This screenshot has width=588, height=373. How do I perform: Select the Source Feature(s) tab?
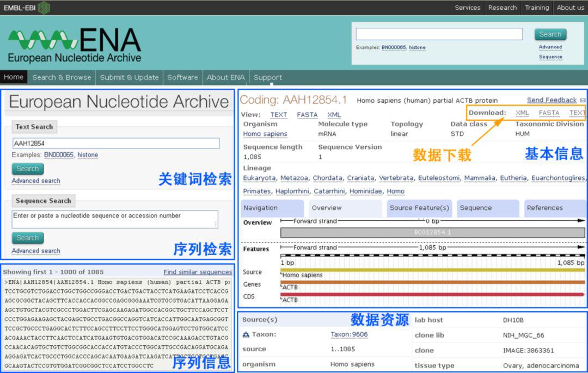click(419, 208)
